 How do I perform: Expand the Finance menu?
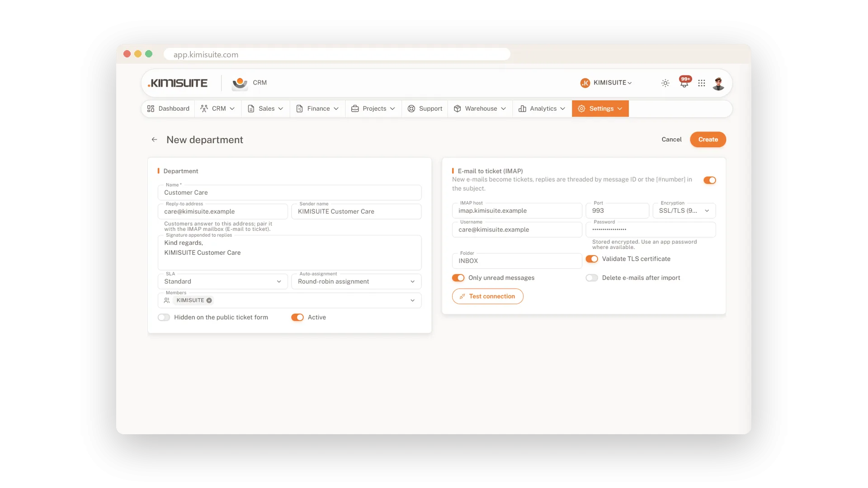point(317,109)
